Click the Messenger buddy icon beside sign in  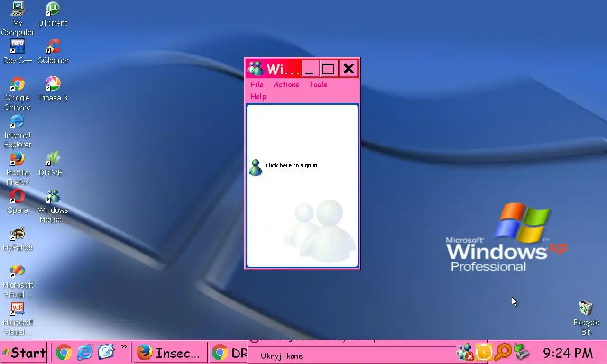[x=256, y=168]
